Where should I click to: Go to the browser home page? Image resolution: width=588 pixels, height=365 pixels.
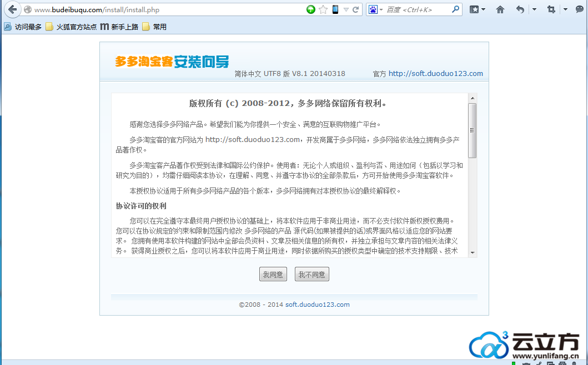pyautogui.click(x=500, y=9)
